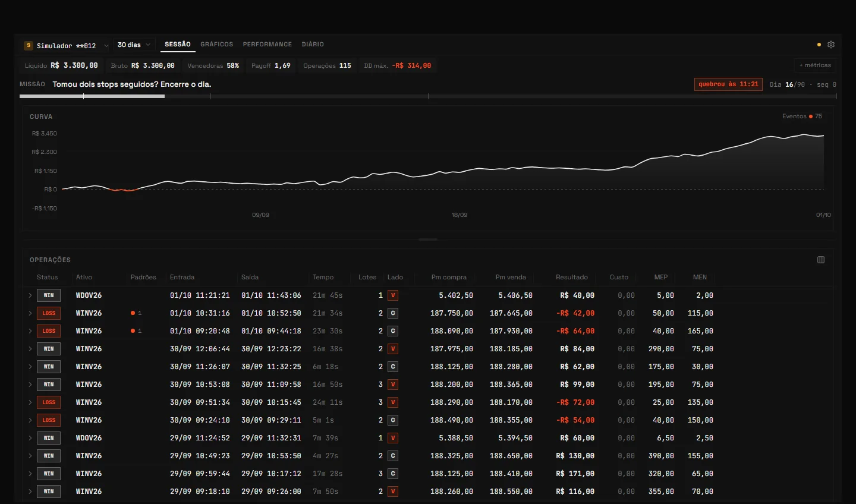The height and width of the screenshot is (504, 856).
Task: Click the C side badge on the 30/09 11:26:07 trade
Action: (393, 367)
